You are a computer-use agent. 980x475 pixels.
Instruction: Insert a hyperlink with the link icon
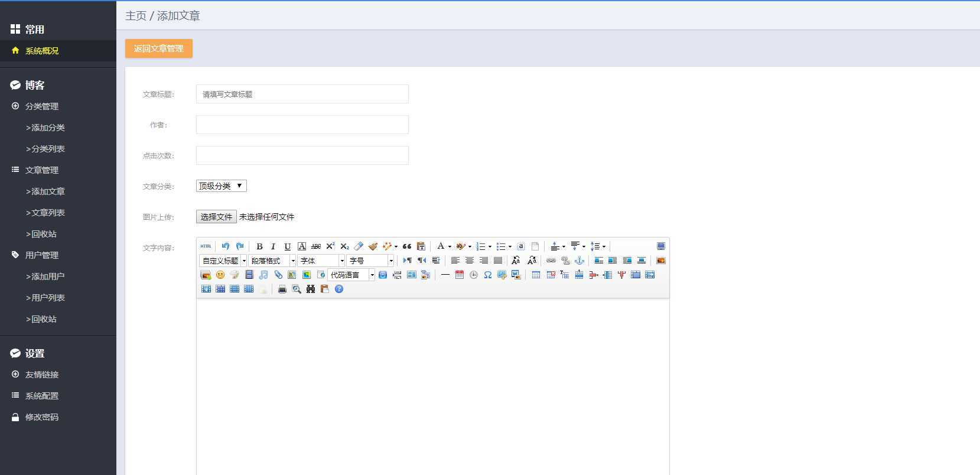(x=551, y=261)
